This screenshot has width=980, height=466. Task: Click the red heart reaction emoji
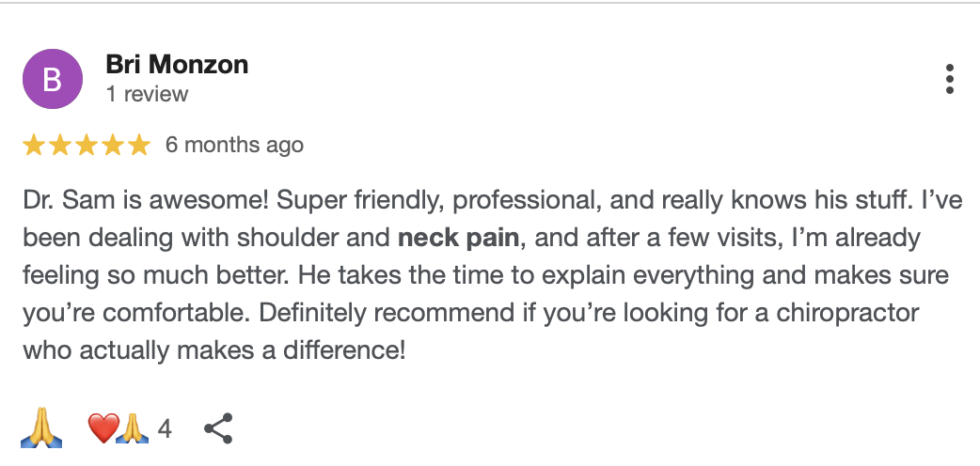(x=101, y=428)
